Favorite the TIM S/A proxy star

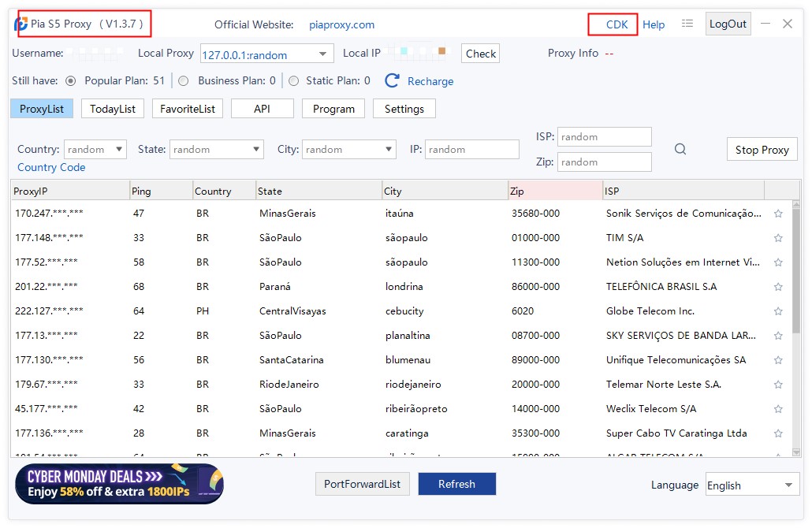click(x=778, y=238)
